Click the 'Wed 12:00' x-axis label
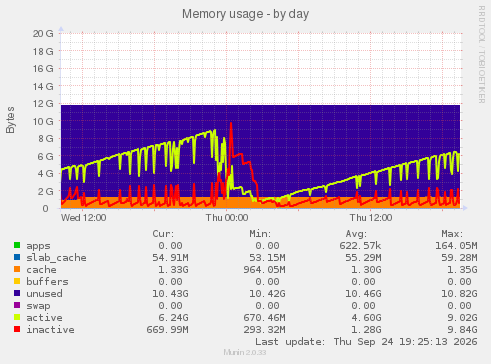This screenshot has width=491, height=364. click(x=84, y=218)
